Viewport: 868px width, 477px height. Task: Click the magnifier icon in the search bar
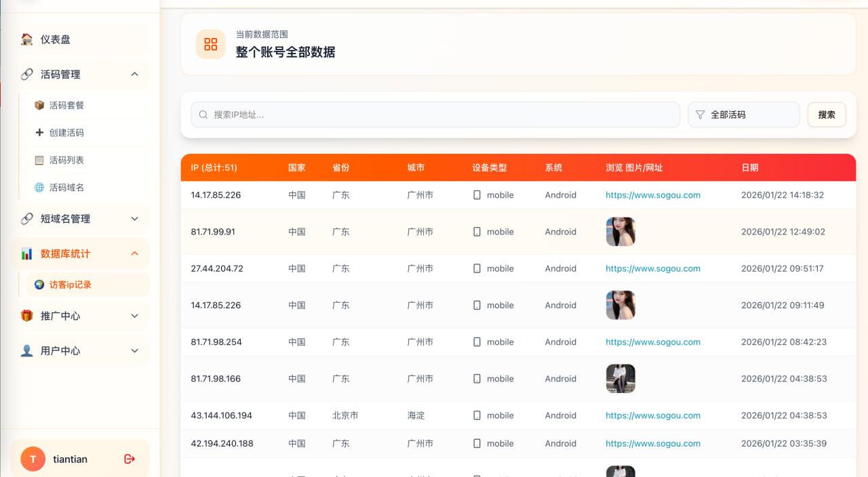click(x=203, y=115)
